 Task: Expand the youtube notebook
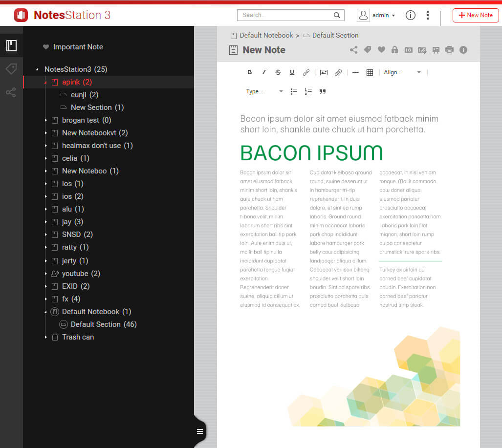(46, 274)
